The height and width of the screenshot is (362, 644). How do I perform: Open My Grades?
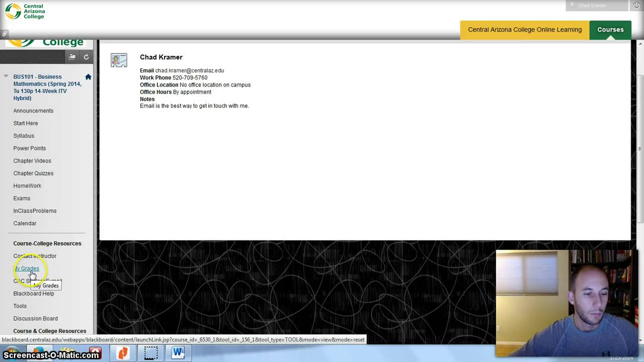(x=26, y=268)
